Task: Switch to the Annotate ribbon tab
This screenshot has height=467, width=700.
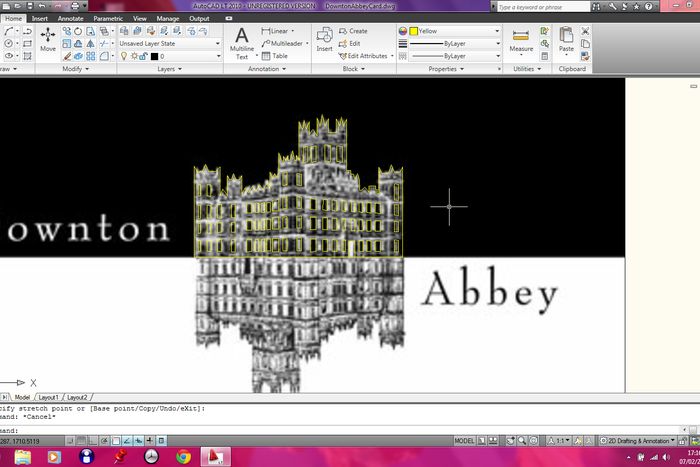Action: click(70, 18)
